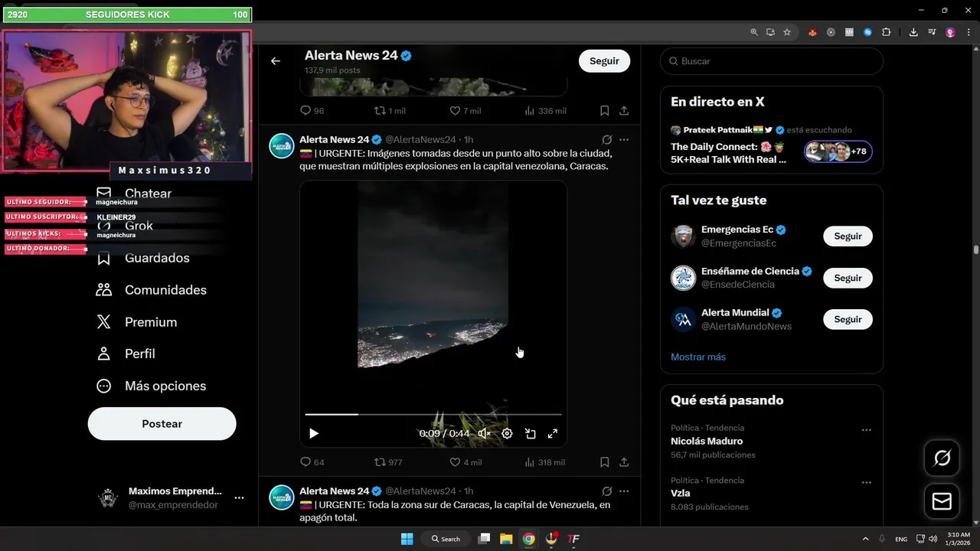Open the Shazam extension icon
Screen dimensions: 980x551
click(867, 32)
